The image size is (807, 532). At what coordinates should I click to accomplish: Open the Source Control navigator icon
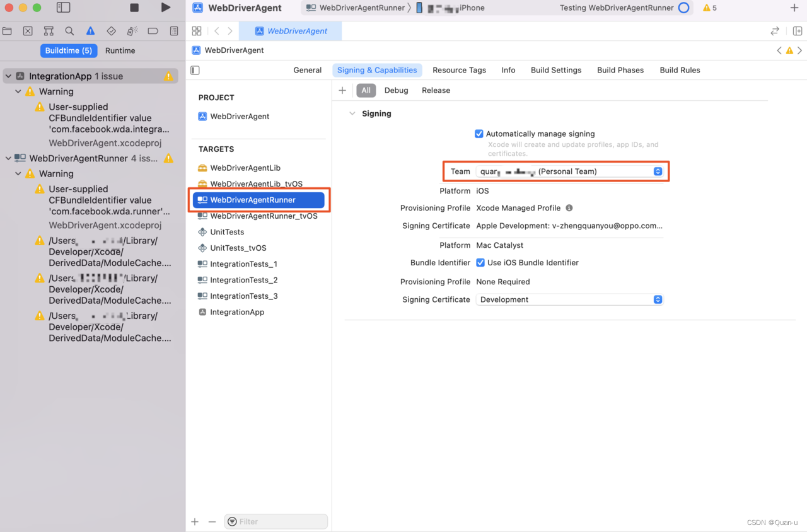coord(28,31)
